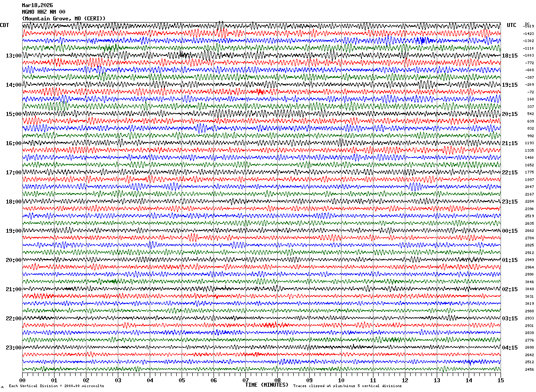Click the 02:15 UTC time label

(509, 289)
